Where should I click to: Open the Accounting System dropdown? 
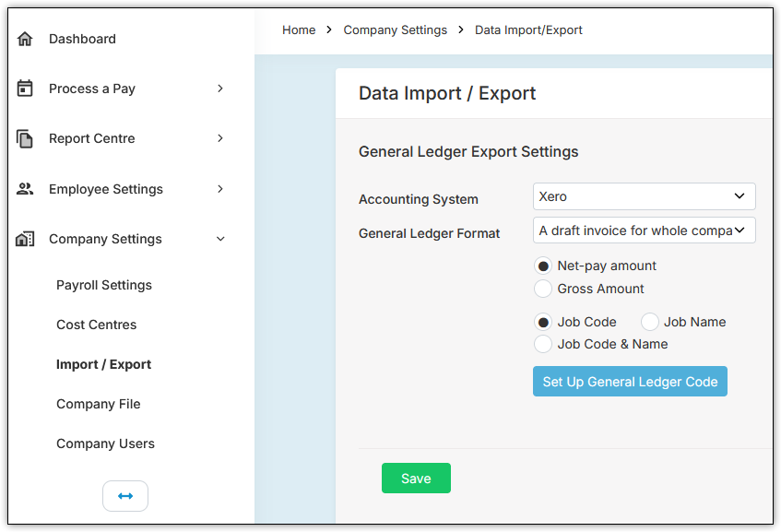click(644, 196)
